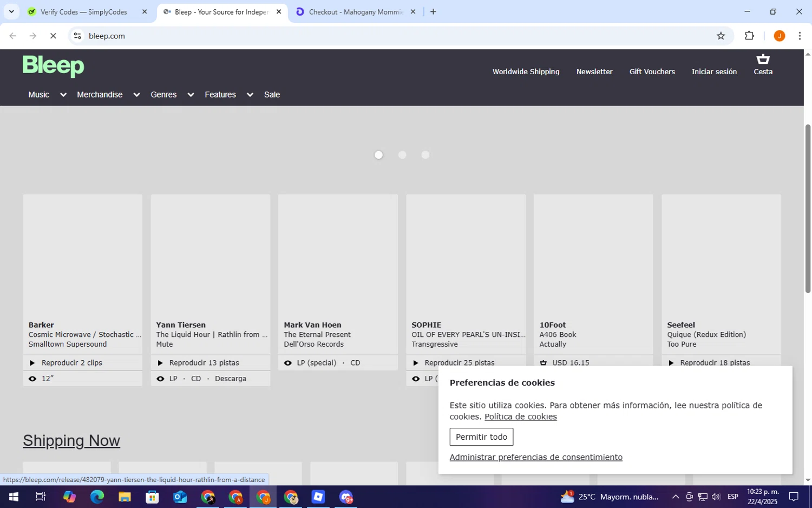Image resolution: width=812 pixels, height=508 pixels.
Task: Open the Chrome profile avatar
Action: tap(779, 36)
